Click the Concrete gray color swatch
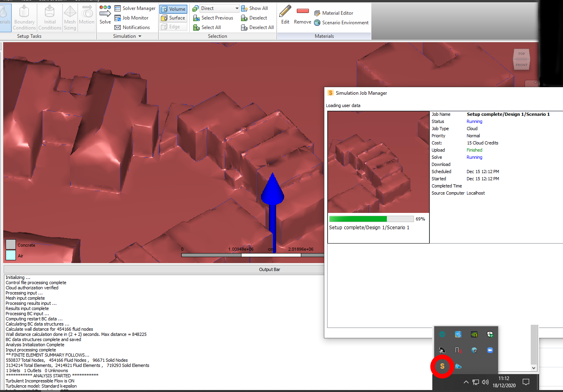 coord(11,244)
